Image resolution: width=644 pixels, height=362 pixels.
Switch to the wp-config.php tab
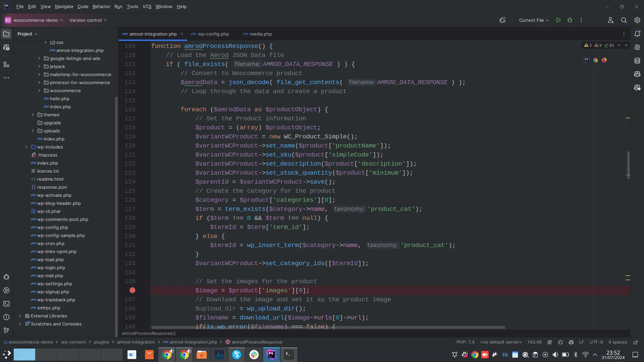point(213,34)
